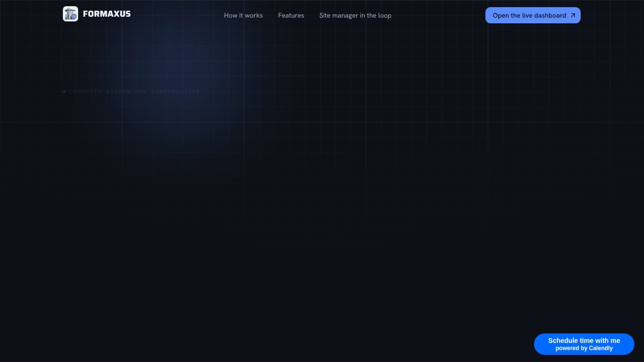The height and width of the screenshot is (362, 644).
Task: Click arrow icon on dashboard button
Action: coord(573,15)
